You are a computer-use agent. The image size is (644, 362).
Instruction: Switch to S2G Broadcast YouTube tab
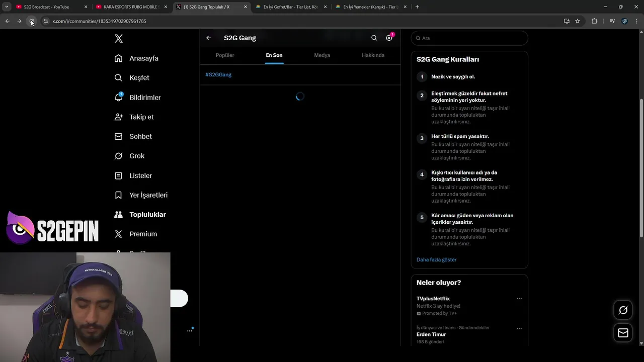pos(51,7)
